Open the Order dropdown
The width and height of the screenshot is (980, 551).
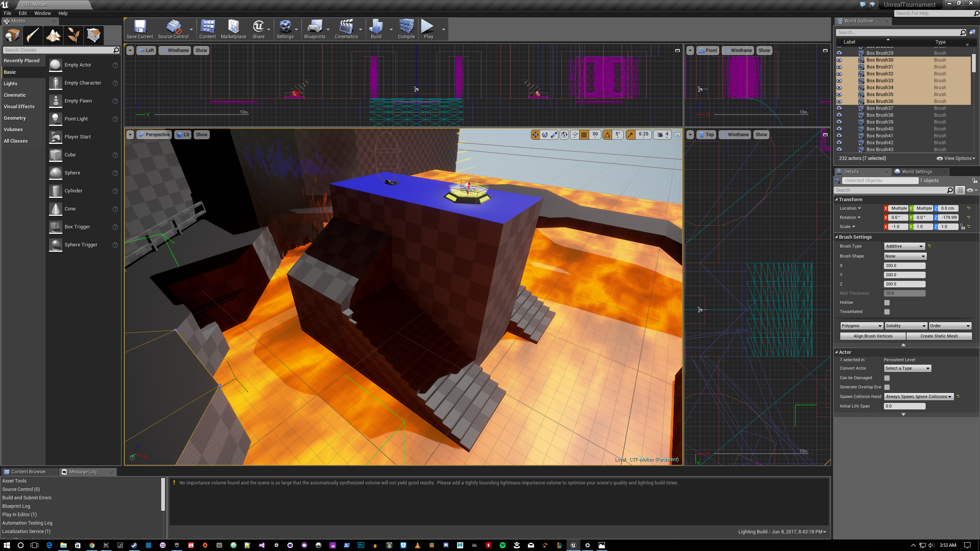pos(950,326)
